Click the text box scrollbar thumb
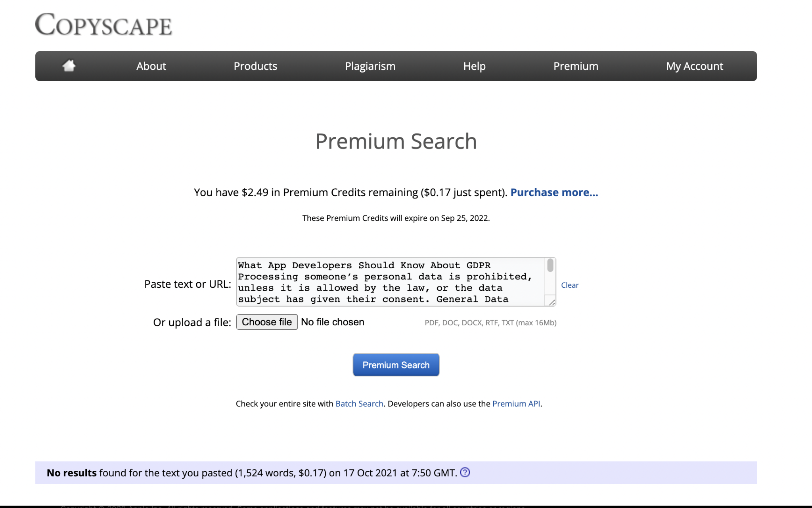Image resolution: width=812 pixels, height=508 pixels. pyautogui.click(x=550, y=265)
